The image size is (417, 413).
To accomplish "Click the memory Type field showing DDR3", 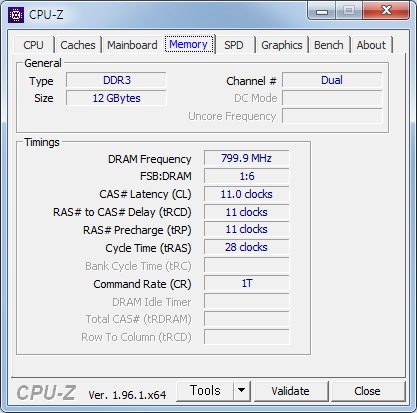I will tap(116, 80).
